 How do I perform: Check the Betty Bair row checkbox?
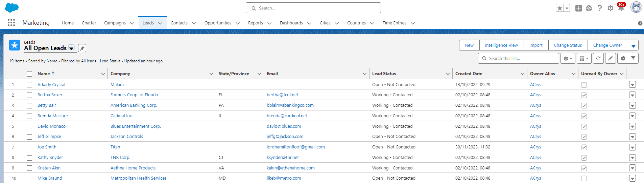pyautogui.click(x=29, y=106)
